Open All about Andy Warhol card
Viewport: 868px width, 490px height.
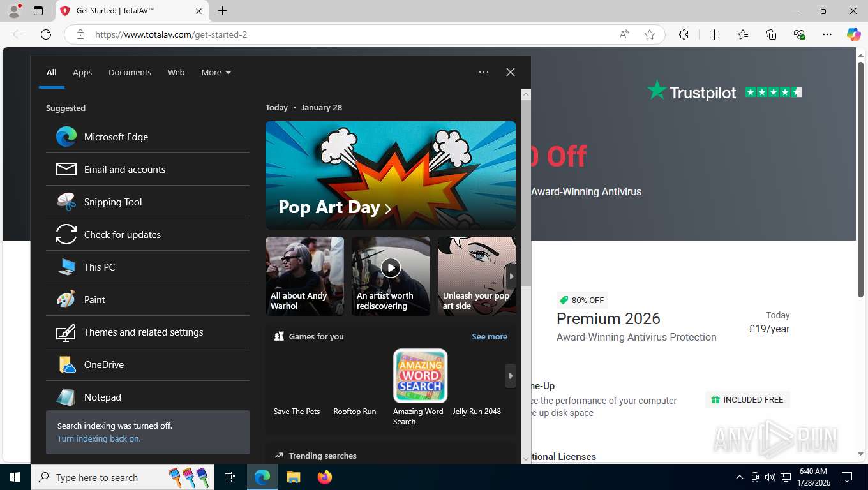click(304, 276)
